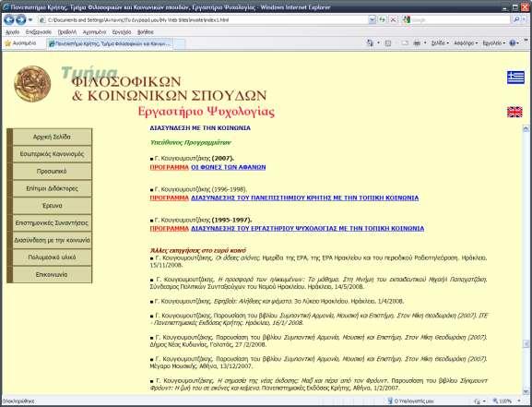Click the search provider icon beside search box
This screenshot has width=532, height=407.
point(406,20)
